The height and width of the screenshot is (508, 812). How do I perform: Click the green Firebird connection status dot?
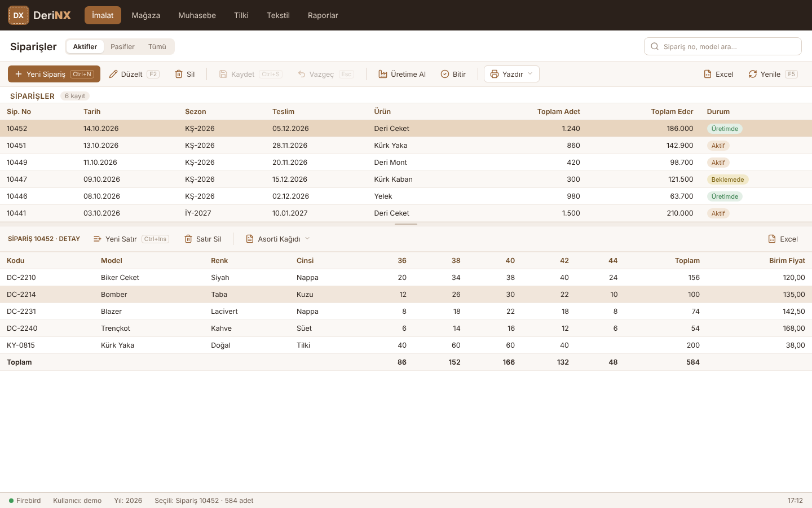point(11,501)
